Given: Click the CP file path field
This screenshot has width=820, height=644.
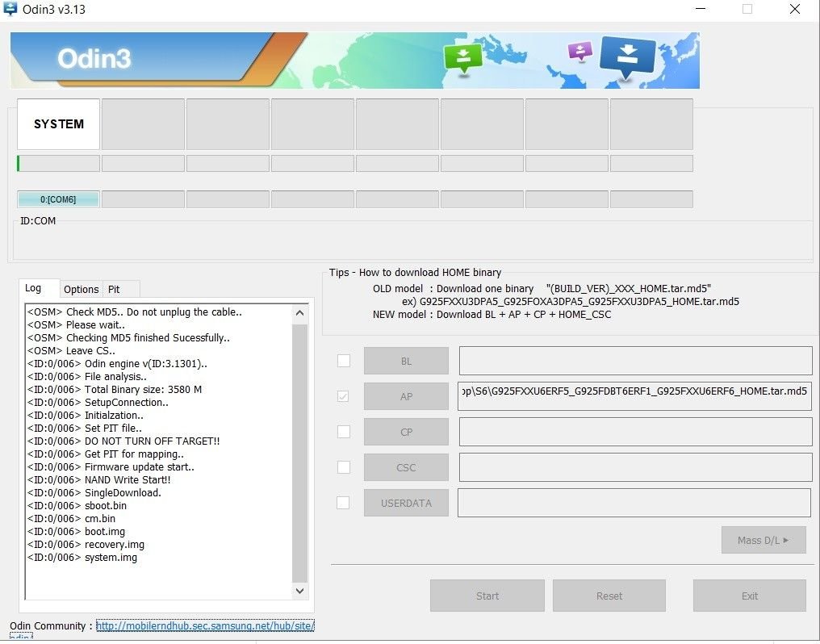Looking at the screenshot, I should pyautogui.click(x=635, y=432).
